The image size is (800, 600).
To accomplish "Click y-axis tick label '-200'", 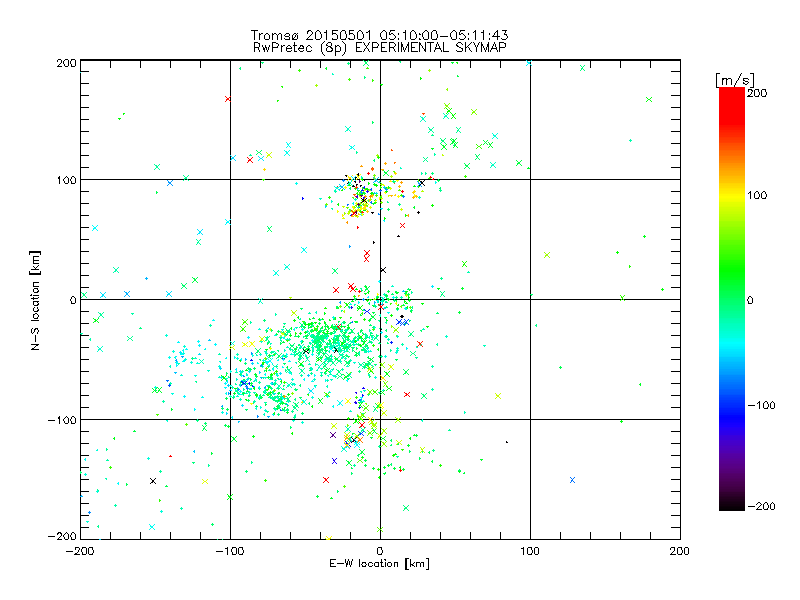I will coord(62,536).
